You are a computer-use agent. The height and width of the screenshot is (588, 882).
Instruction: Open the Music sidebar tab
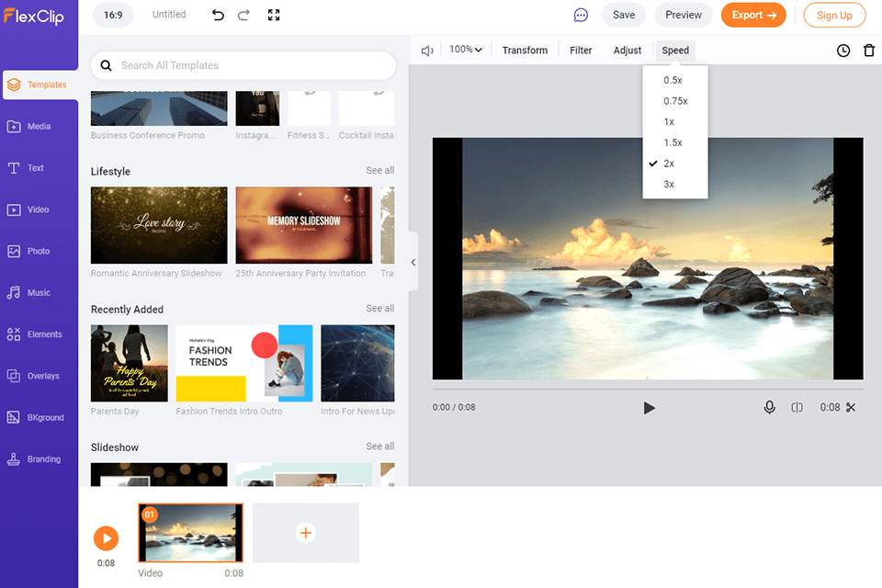(39, 293)
